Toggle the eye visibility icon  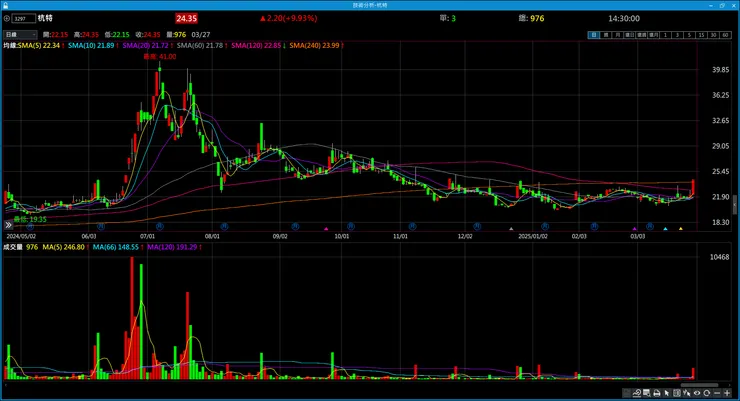[x=697, y=393]
